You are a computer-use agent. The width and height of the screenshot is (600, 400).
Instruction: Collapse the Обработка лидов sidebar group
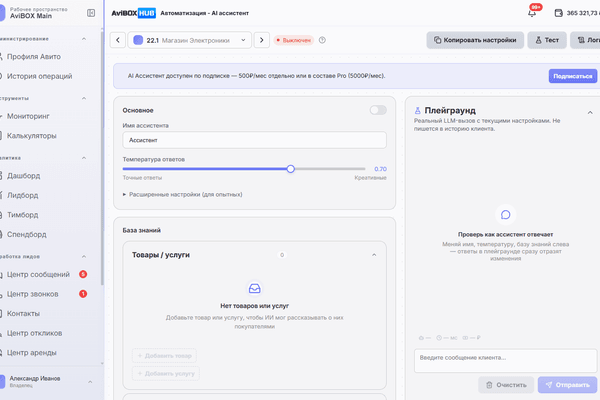point(84,256)
